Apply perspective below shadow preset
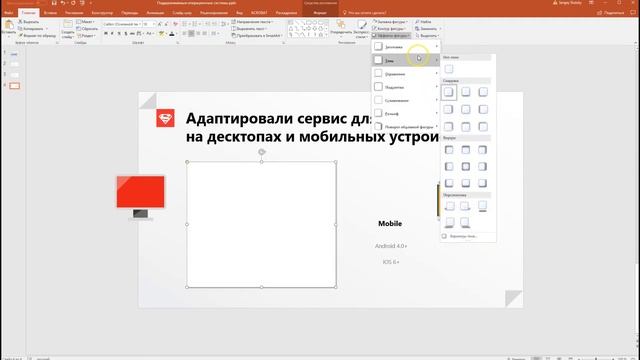 coord(482,206)
